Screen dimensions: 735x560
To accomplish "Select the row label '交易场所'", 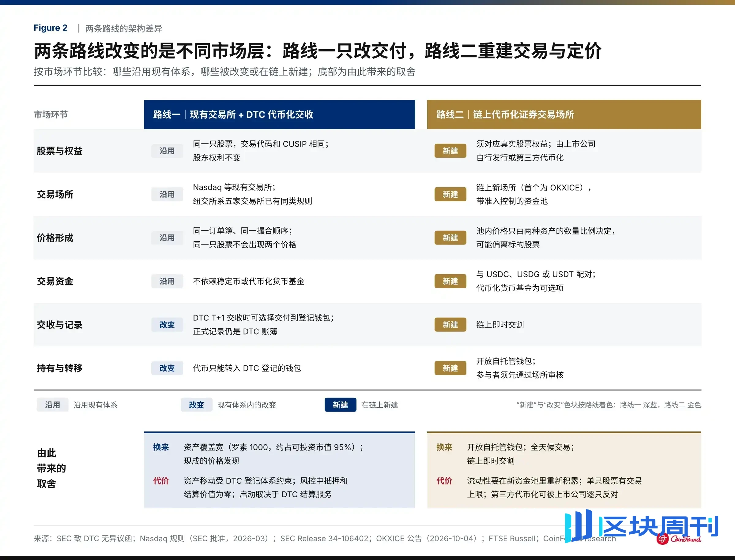I will point(55,194).
